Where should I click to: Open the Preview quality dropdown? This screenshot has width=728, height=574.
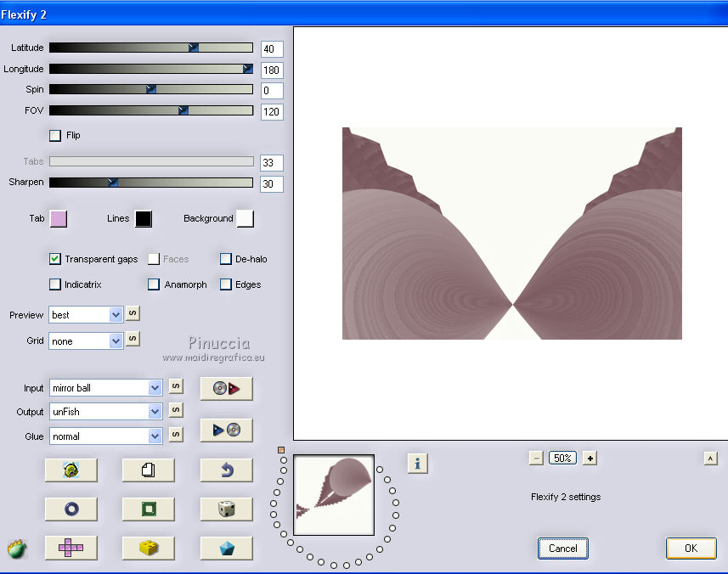pyautogui.click(x=86, y=315)
